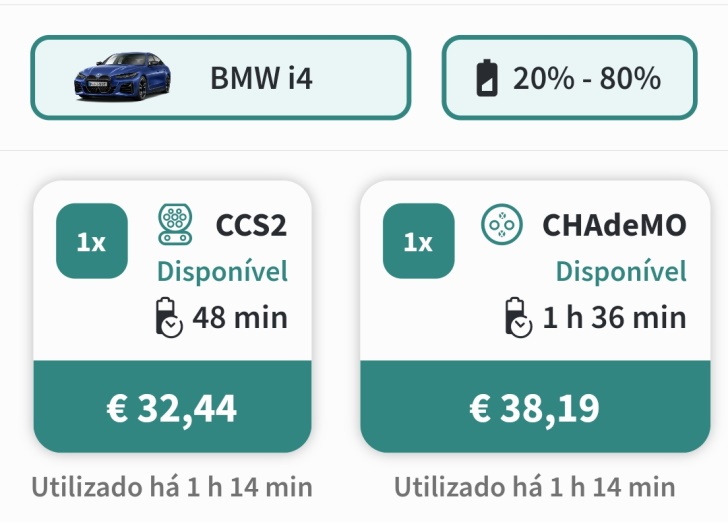Open the BMW i4 vehicle selector
This screenshot has width=728, height=522.
click(x=221, y=78)
